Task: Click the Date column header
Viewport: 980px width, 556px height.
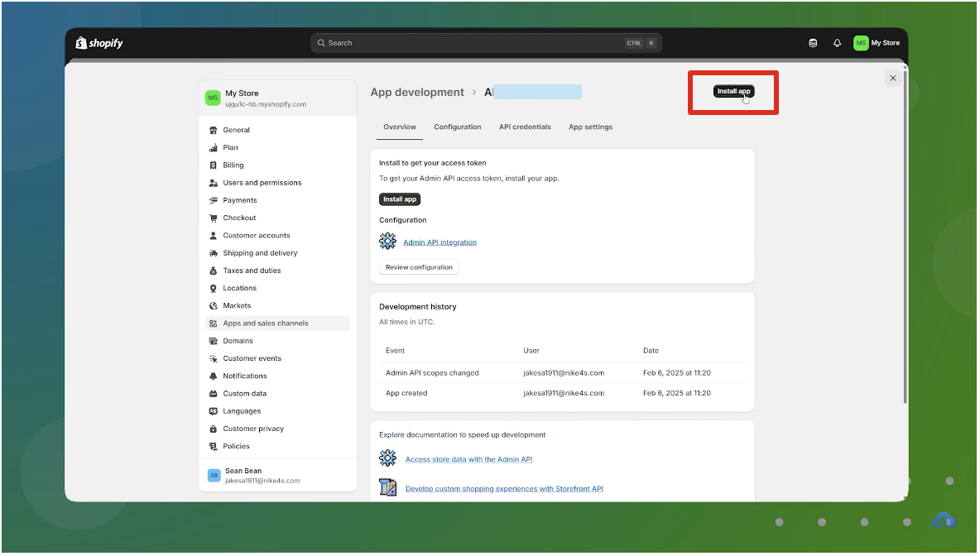Action: click(x=651, y=351)
